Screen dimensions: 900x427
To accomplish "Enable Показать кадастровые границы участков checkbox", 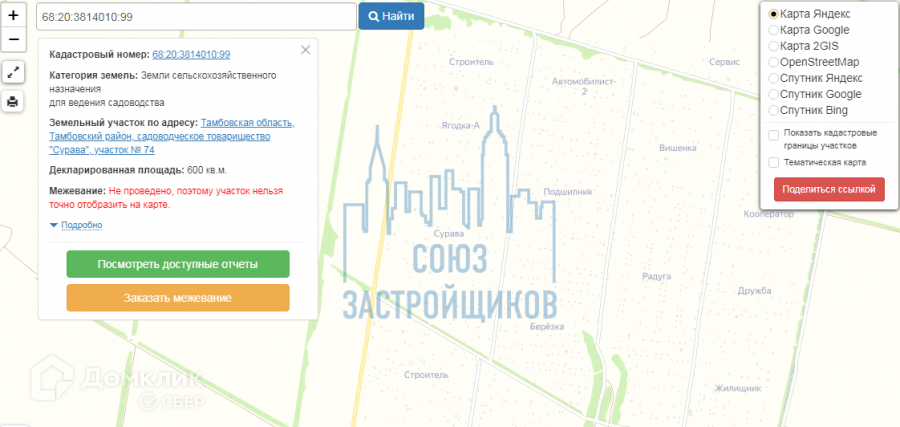I will click(x=774, y=135).
